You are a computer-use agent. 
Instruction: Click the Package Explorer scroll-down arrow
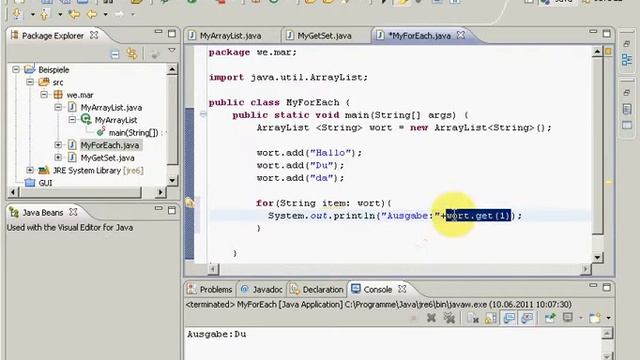pos(172,180)
